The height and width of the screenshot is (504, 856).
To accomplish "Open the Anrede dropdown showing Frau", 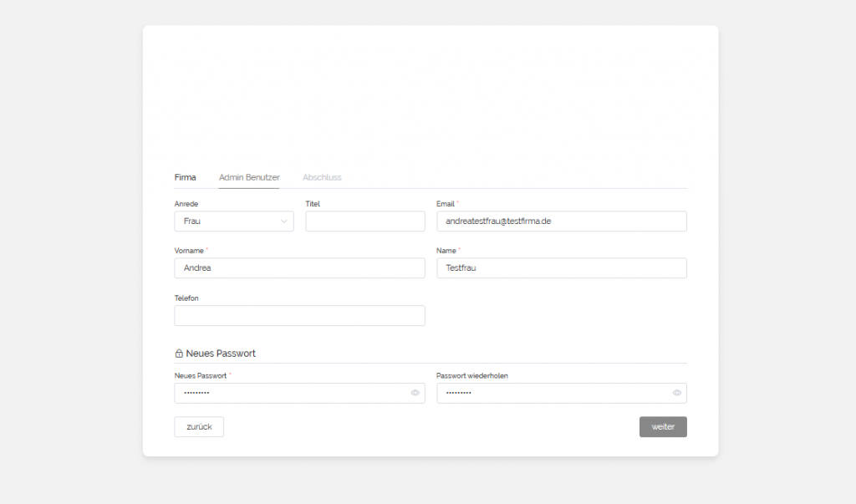I will tap(233, 221).
